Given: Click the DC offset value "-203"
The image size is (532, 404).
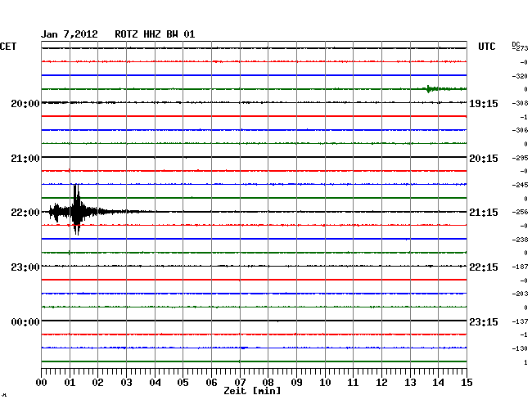Looking at the screenshot, I should point(520,294).
